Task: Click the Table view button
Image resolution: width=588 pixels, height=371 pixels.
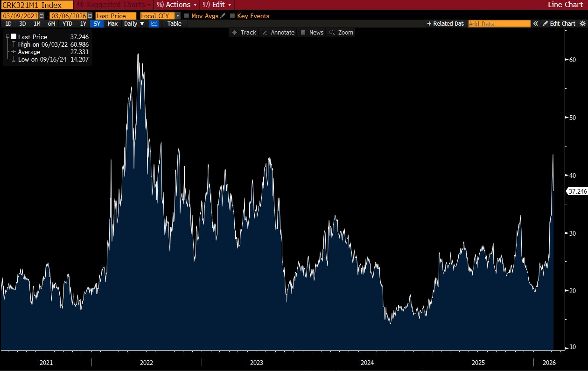Action: [174, 24]
